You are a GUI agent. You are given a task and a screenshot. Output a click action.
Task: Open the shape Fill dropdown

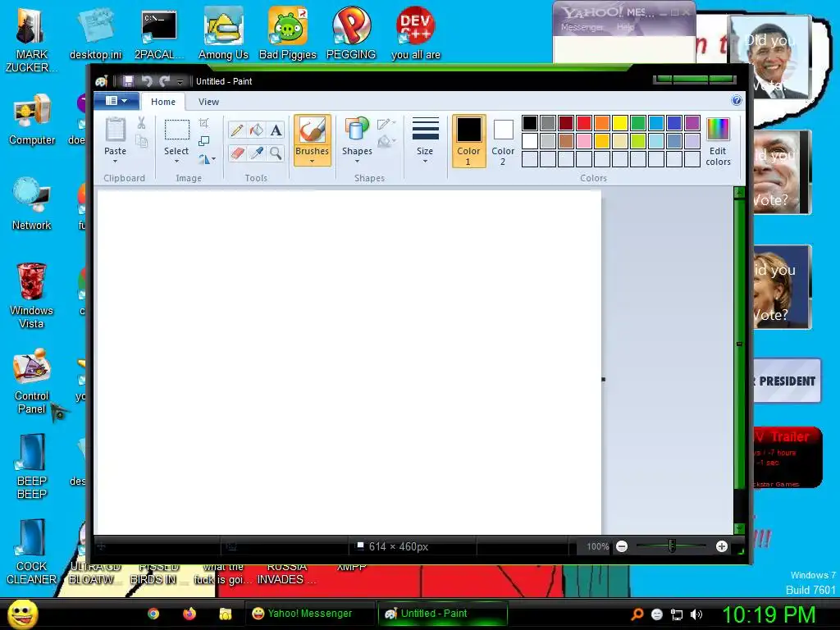pyautogui.click(x=386, y=142)
